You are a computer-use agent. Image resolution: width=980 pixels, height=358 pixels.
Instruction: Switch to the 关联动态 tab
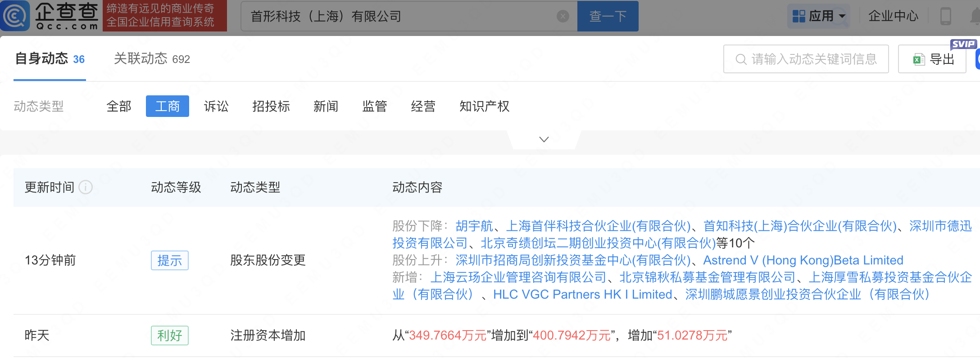(x=152, y=59)
